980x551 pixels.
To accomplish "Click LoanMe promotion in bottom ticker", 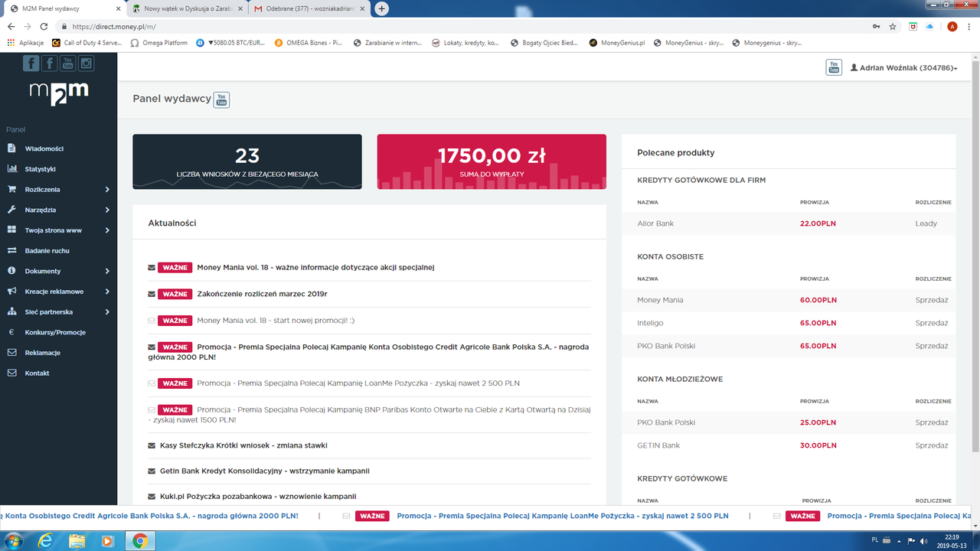I will click(x=563, y=516).
